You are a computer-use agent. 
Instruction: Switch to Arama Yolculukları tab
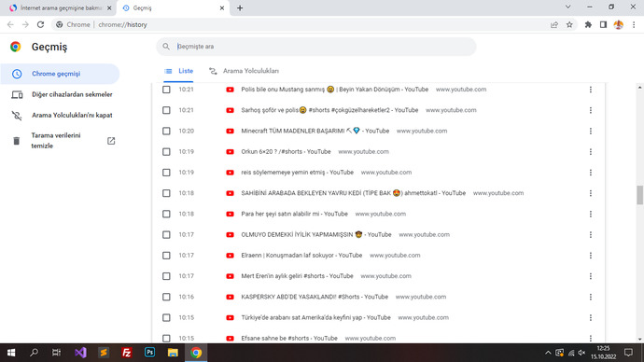point(244,71)
